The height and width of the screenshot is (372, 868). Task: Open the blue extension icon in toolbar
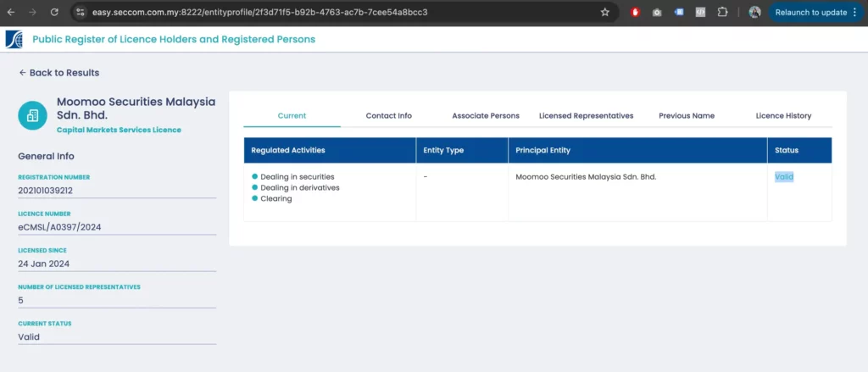tap(679, 12)
